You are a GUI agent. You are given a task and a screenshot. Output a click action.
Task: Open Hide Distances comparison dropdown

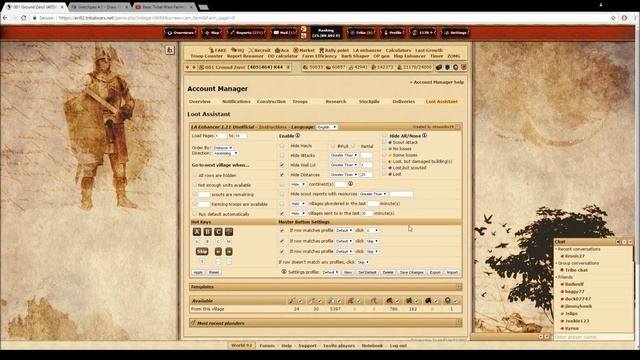[x=344, y=175]
